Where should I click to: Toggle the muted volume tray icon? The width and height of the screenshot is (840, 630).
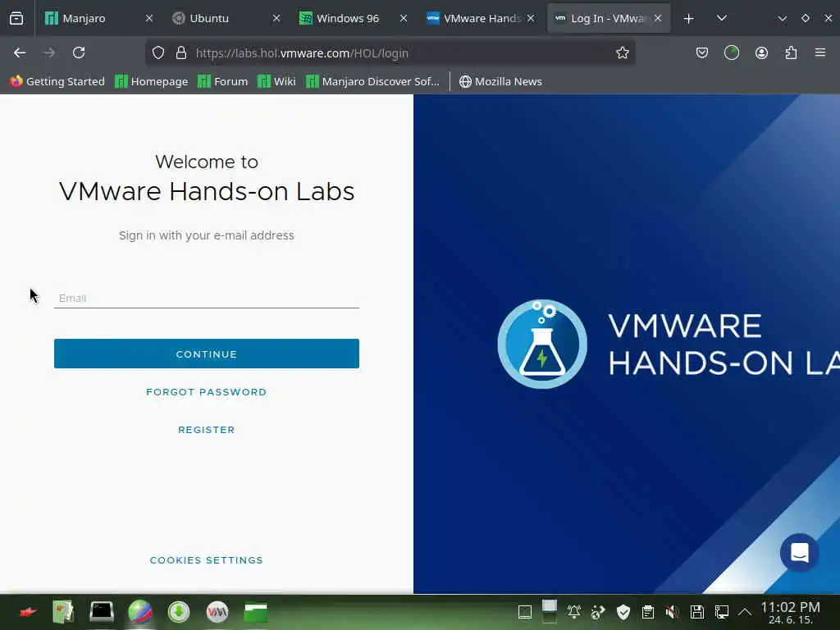(x=673, y=612)
